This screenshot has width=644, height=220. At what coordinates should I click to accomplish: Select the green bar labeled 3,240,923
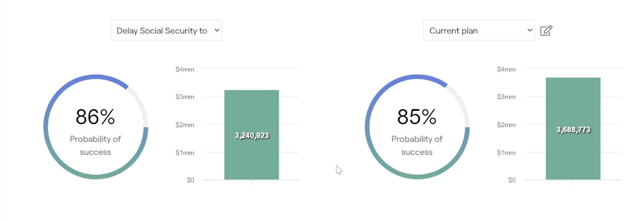click(251, 135)
